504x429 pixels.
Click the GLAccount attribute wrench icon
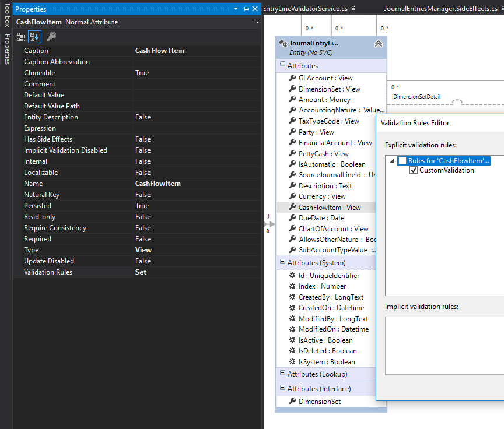[292, 78]
